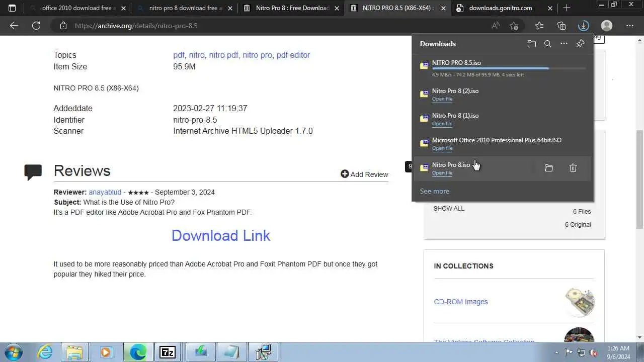Search downloads in the Downloads panel
The width and height of the screenshot is (644, 362).
(x=548, y=44)
